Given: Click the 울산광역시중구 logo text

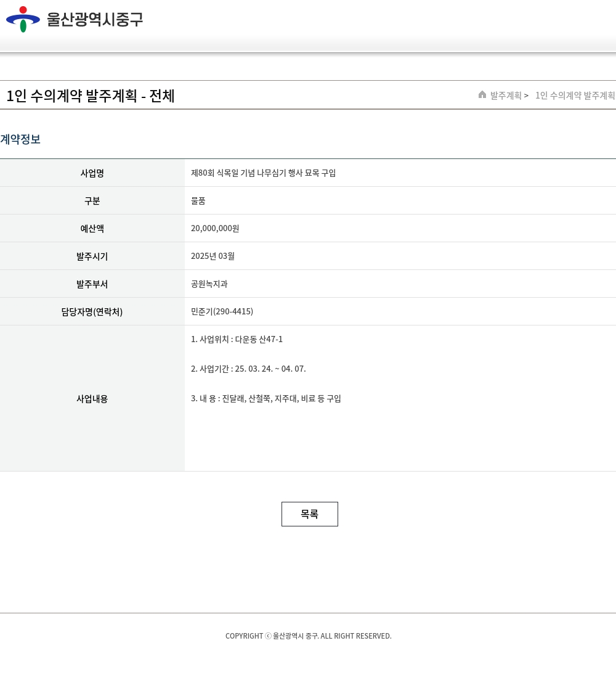Looking at the screenshot, I should coord(95,20).
